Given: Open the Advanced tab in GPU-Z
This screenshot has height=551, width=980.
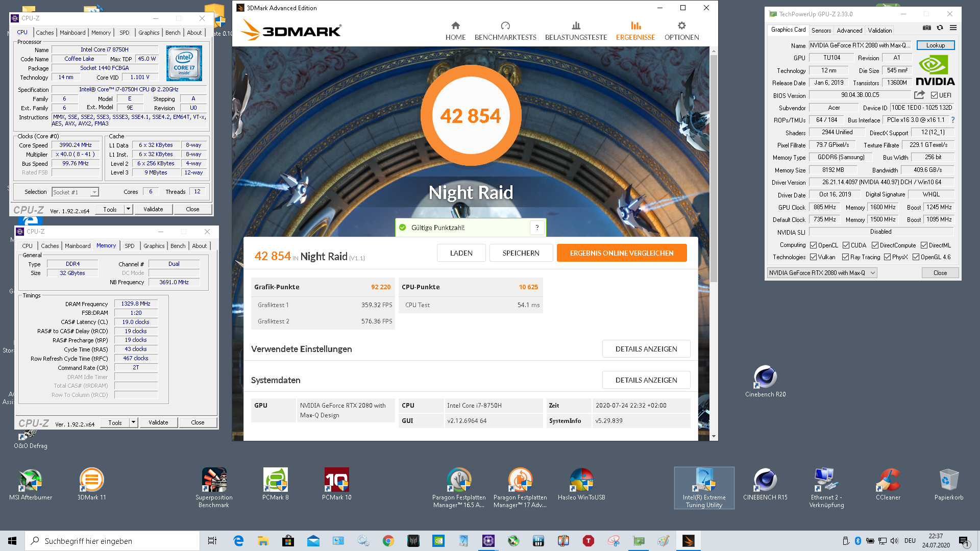Looking at the screenshot, I should click(849, 31).
